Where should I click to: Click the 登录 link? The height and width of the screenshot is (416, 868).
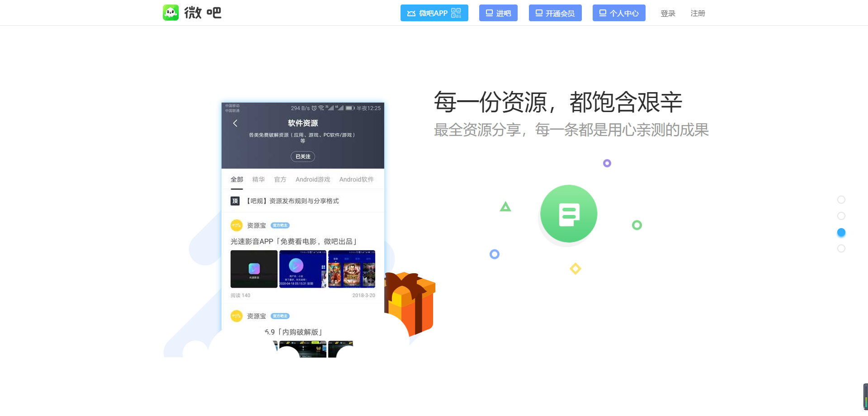click(x=668, y=14)
